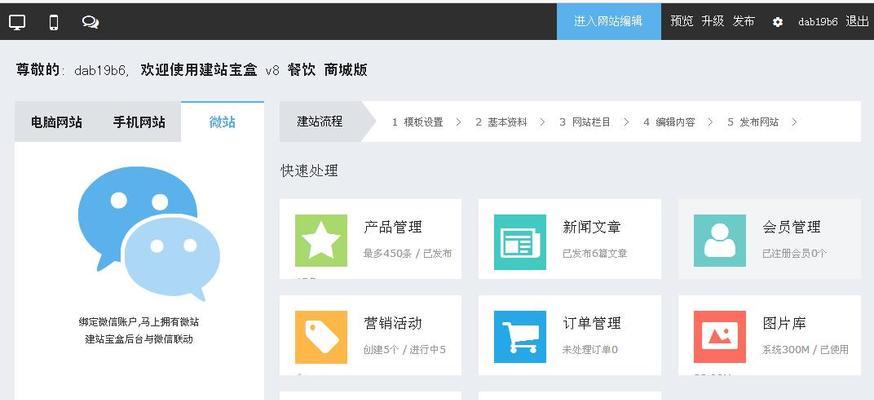Click the teal newspaper news article icon

point(520,242)
